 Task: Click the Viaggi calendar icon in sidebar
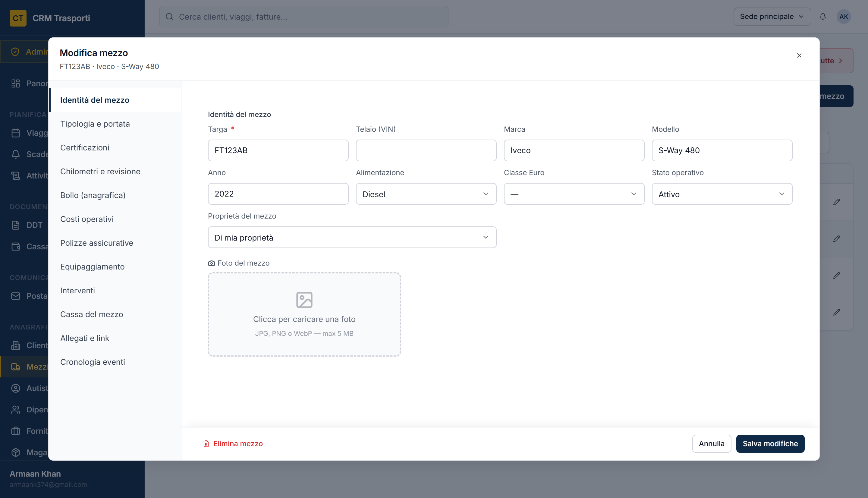(16, 133)
